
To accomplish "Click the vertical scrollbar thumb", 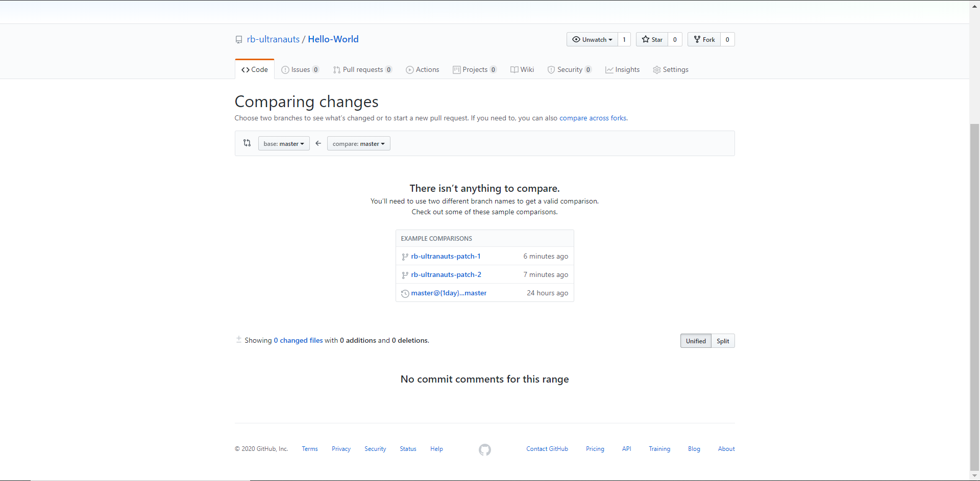I will [975, 297].
